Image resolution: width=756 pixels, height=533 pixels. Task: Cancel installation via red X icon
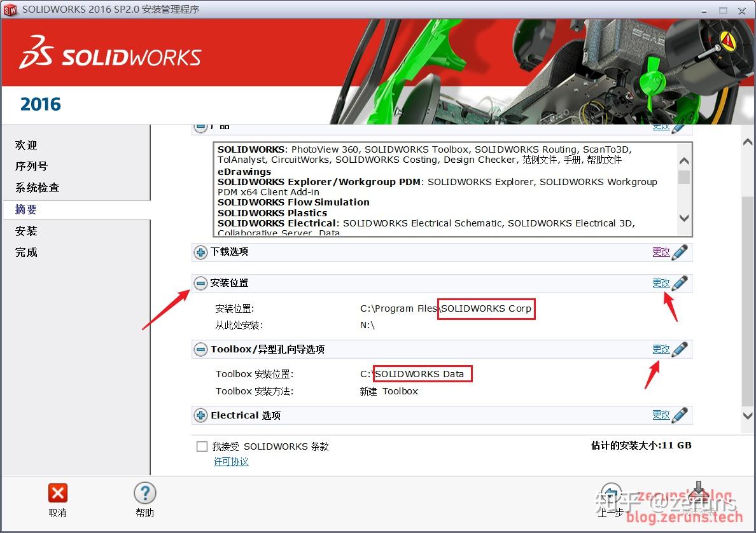[x=57, y=493]
